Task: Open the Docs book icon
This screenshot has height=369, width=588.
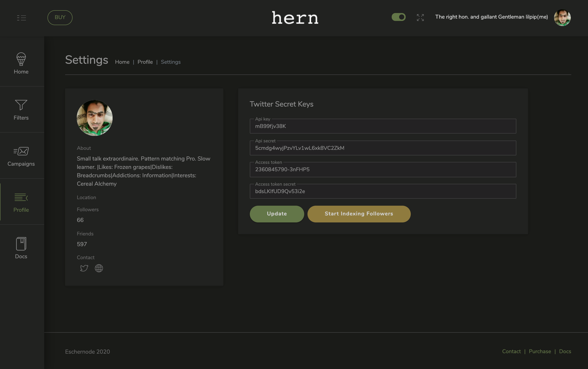Action: pos(21,244)
